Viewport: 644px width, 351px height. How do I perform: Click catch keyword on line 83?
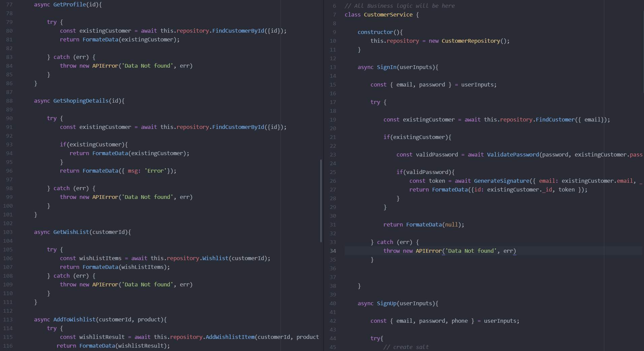coord(62,57)
